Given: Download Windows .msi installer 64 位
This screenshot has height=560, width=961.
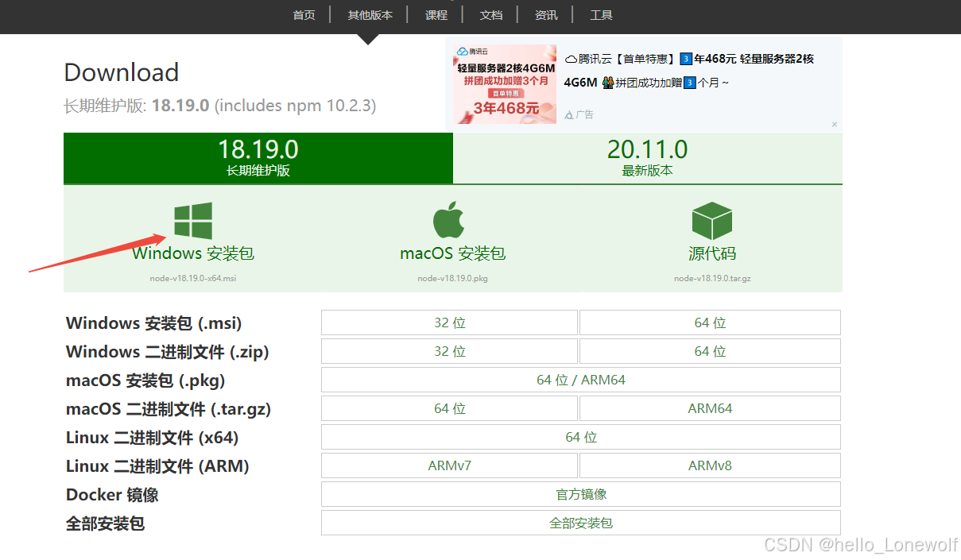Looking at the screenshot, I should (x=710, y=322).
